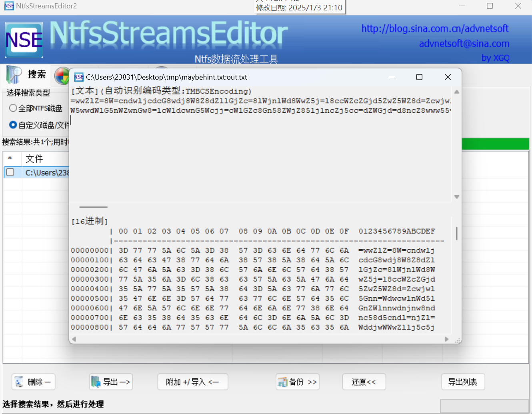Click hex row 00000000 offset
This screenshot has width=532, height=414.
point(90,250)
